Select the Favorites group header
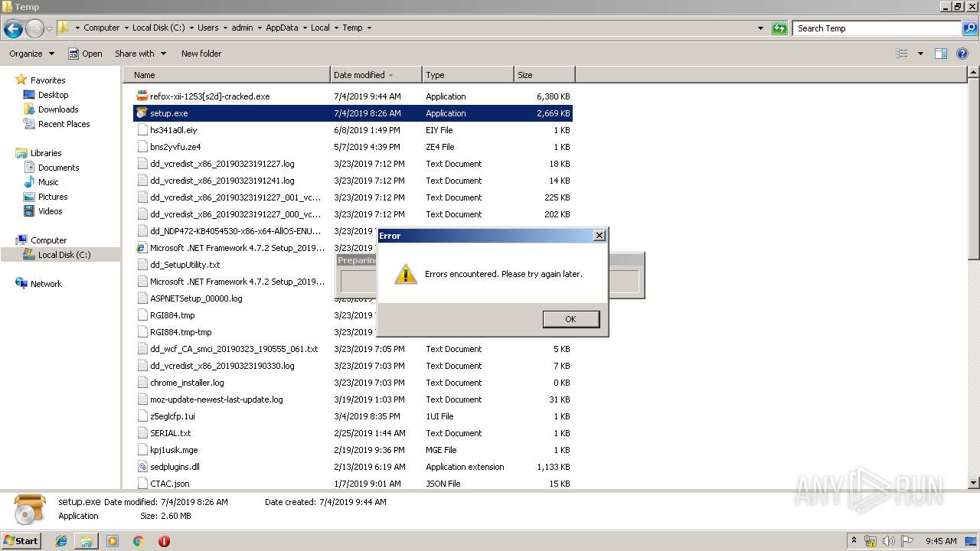Viewport: 980px width, 551px height. point(40,80)
